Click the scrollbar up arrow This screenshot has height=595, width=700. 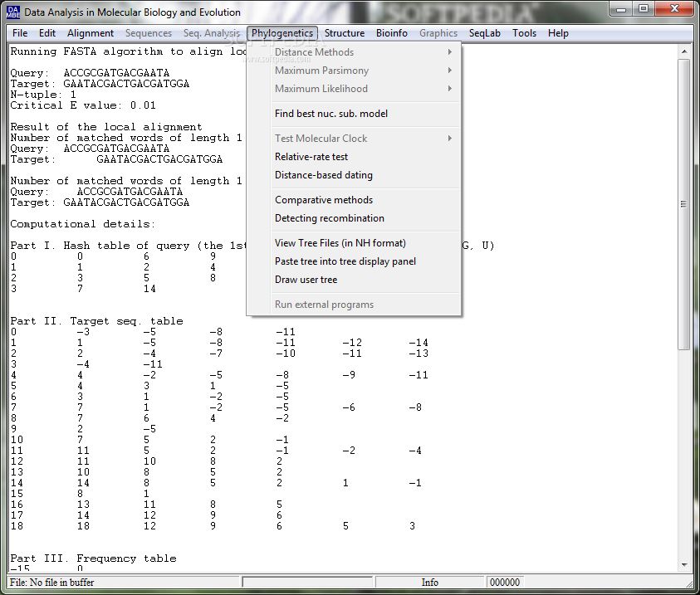coord(684,51)
